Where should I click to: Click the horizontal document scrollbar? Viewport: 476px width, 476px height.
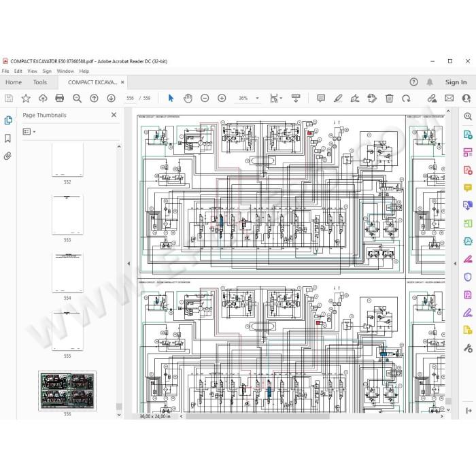[x=258, y=416]
